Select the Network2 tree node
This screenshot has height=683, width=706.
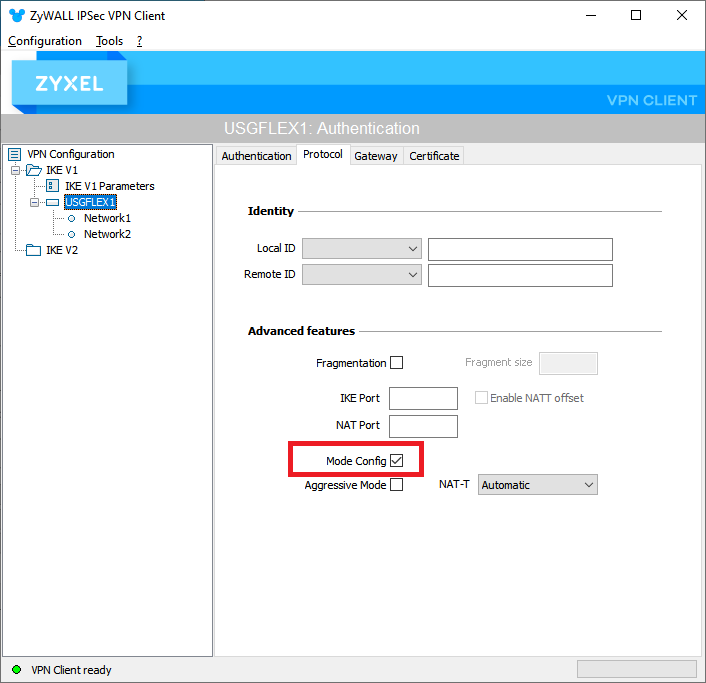[107, 234]
